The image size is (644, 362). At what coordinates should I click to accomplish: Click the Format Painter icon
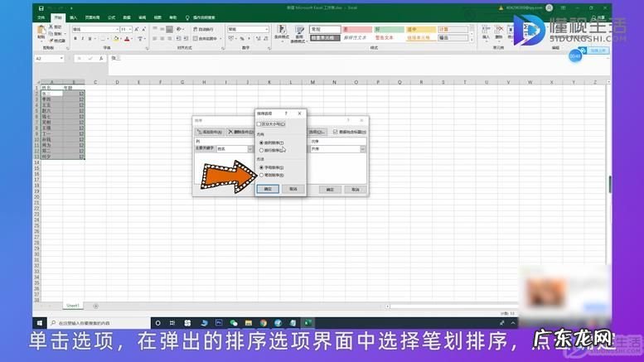(x=51, y=41)
